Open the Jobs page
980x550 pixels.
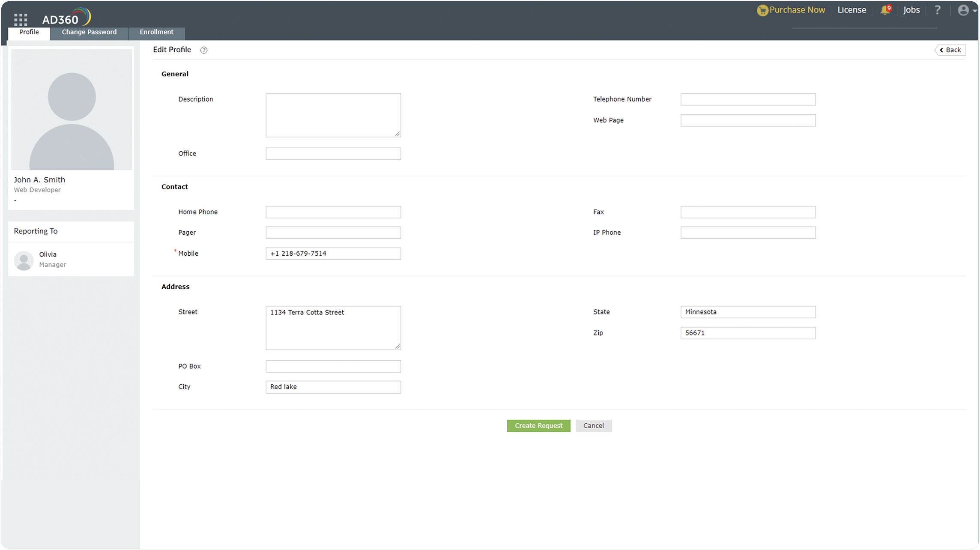coord(911,10)
